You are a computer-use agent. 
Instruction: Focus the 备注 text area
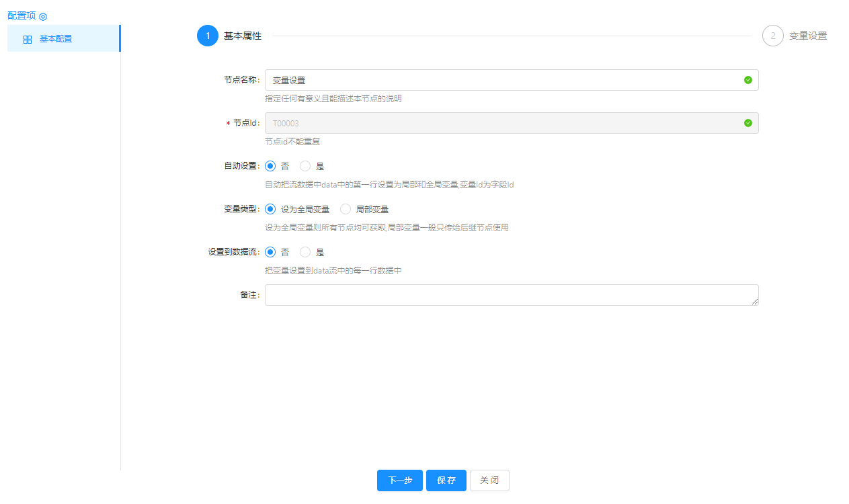coord(511,295)
